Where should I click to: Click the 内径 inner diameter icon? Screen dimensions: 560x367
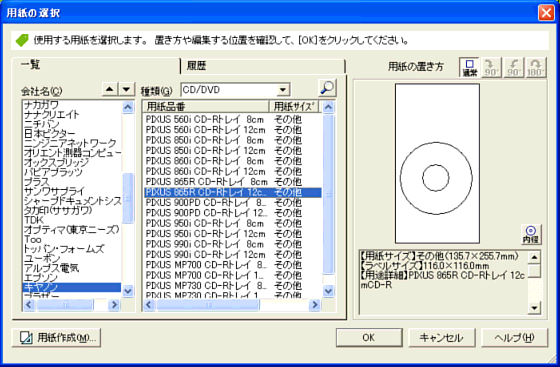[x=531, y=235]
